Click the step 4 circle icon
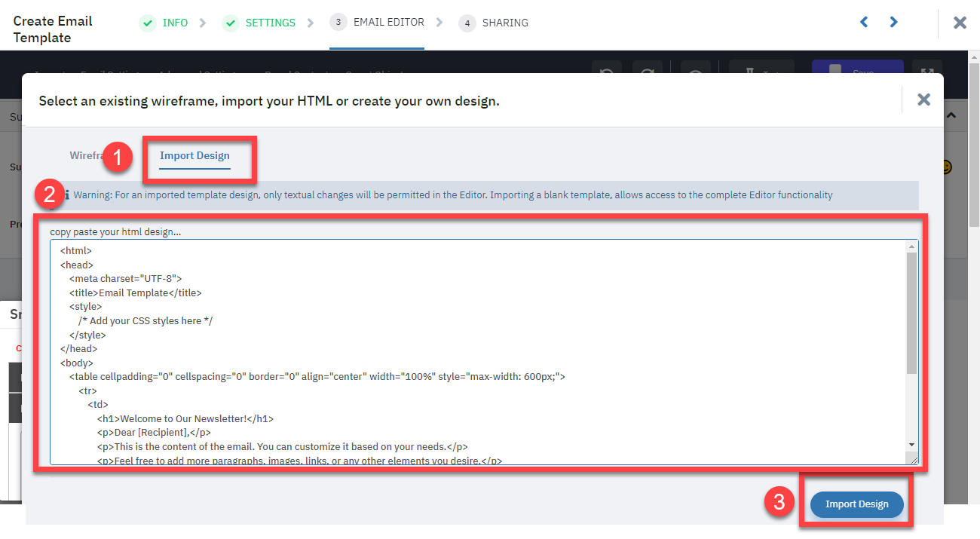Image resolution: width=980 pixels, height=539 pixels. coord(467,23)
